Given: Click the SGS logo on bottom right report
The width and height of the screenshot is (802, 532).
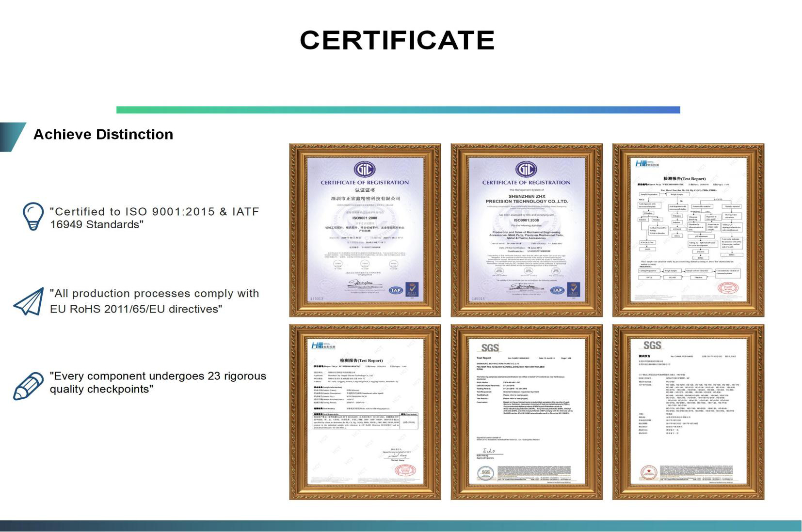Looking at the screenshot, I should pyautogui.click(x=652, y=345).
